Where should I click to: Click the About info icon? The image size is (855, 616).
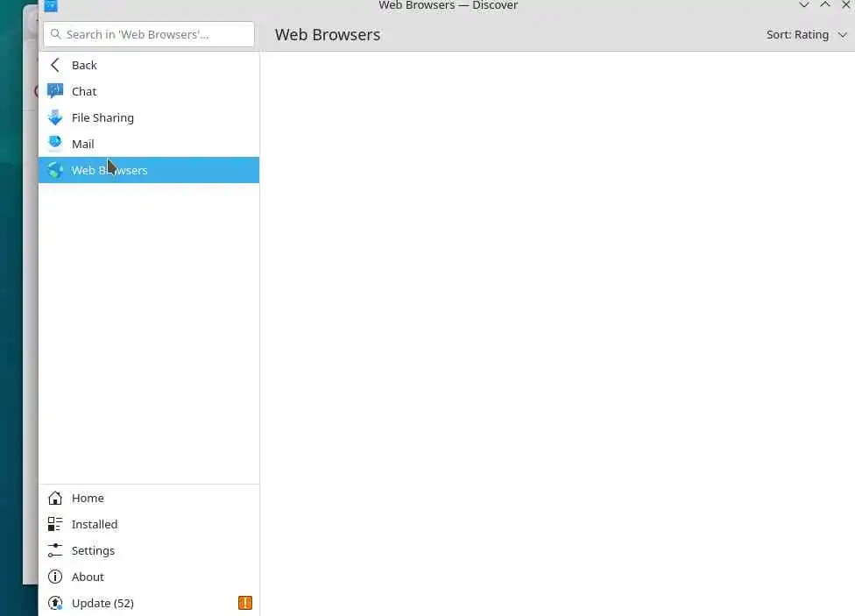[x=55, y=577]
